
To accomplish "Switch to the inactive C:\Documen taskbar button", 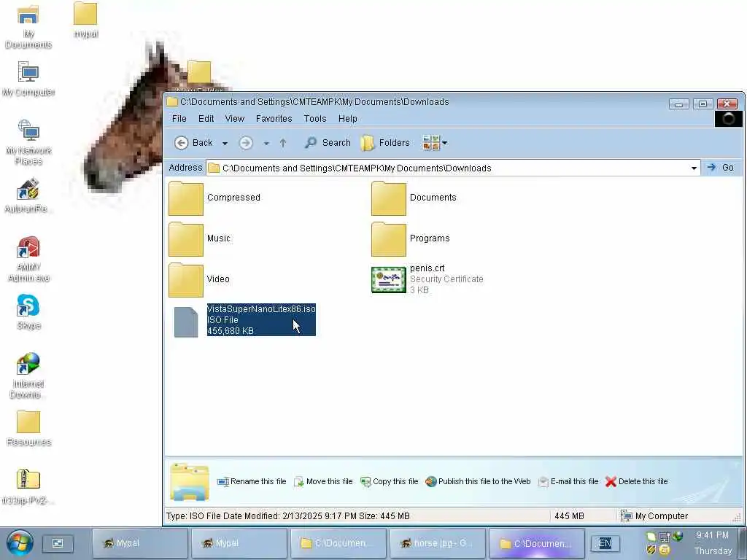I will click(x=338, y=543).
